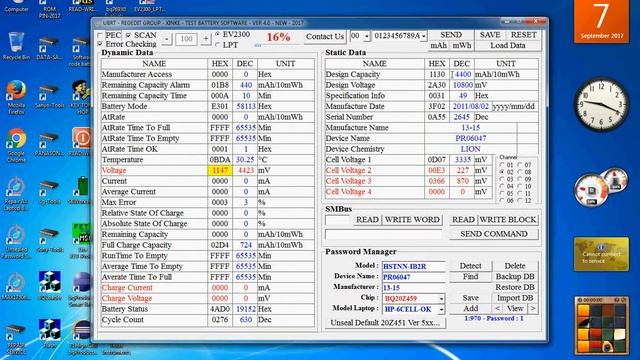Screen dimensions: 640x360
Task: Click the small SMBus address input field
Action: click(x=338, y=220)
